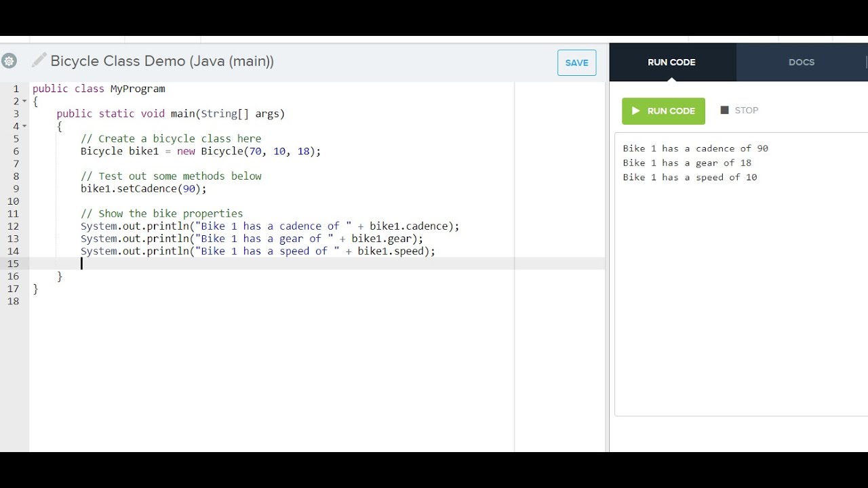Viewport: 868px width, 488px height.
Task: Click the SAVE button
Action: coord(576,62)
